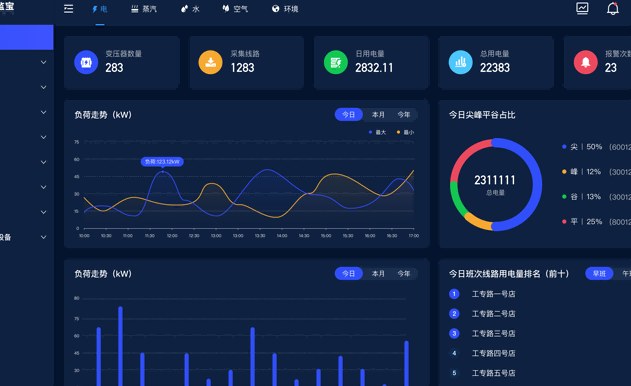Expand the second sidebar chevron
This screenshot has height=386, width=631.
point(43,87)
